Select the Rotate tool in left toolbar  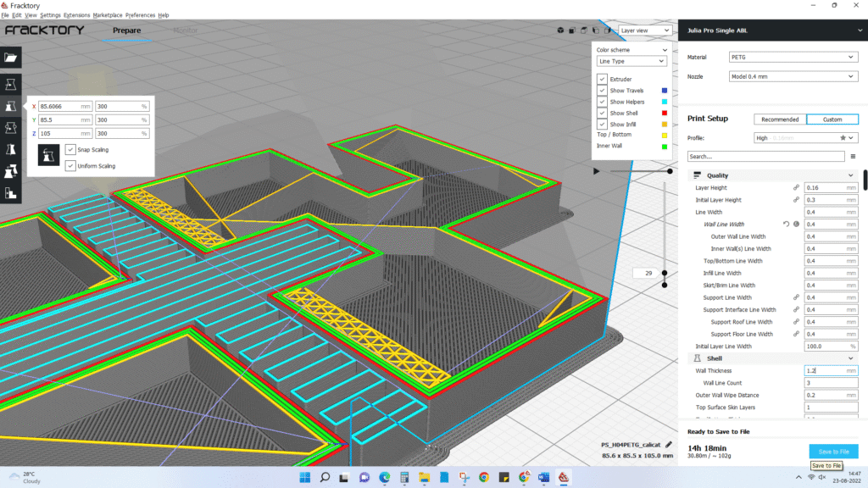click(10, 128)
